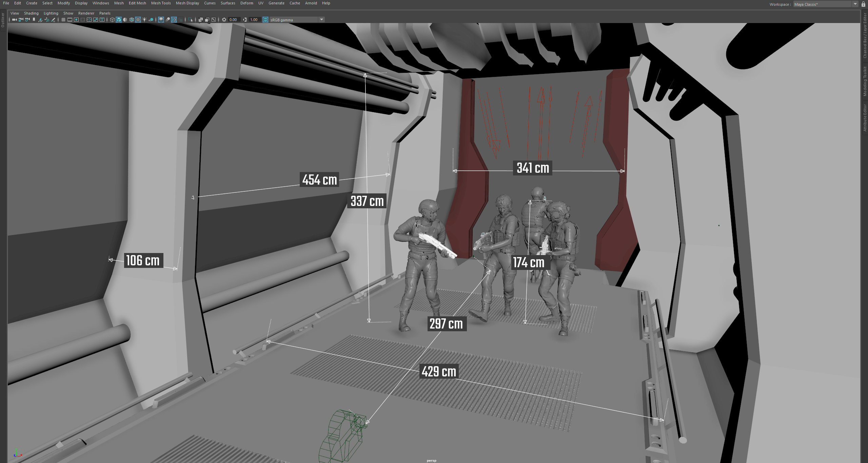This screenshot has width=868, height=463.
Task: Click the isolate select icon
Action: tap(191, 20)
